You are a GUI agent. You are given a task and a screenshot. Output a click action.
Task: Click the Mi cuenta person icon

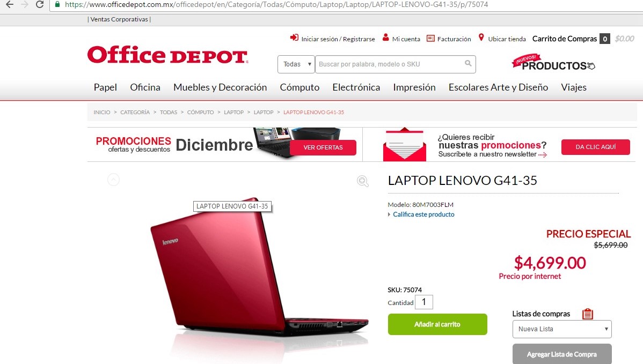tap(385, 38)
